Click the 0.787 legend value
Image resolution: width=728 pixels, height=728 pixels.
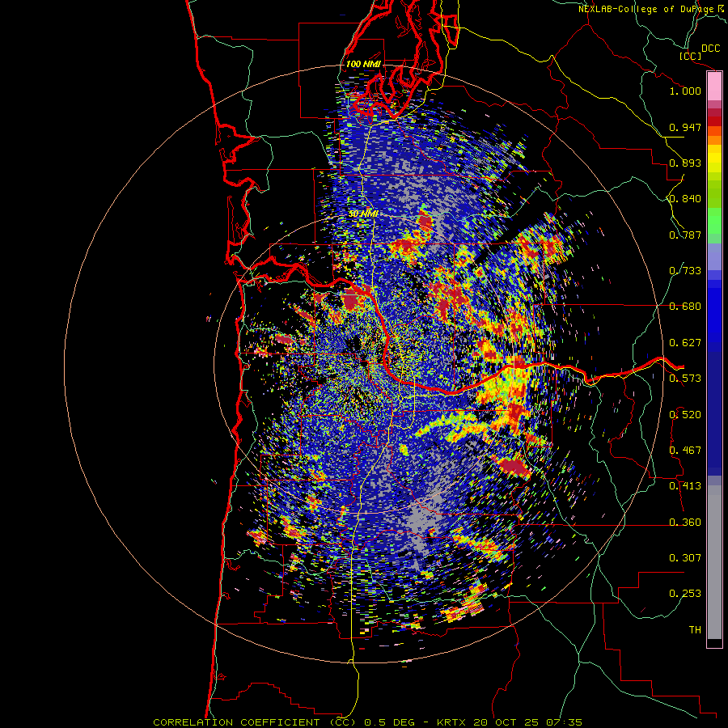(x=685, y=235)
